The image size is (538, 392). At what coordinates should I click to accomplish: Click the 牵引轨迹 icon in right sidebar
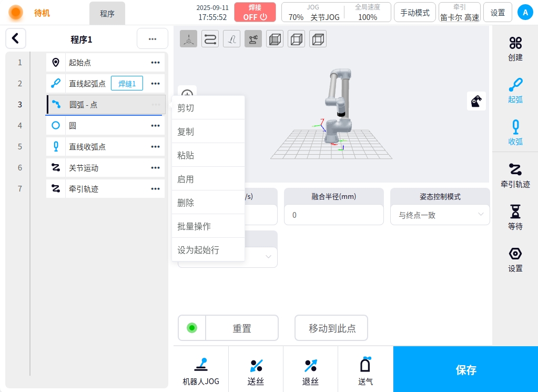pos(515,175)
